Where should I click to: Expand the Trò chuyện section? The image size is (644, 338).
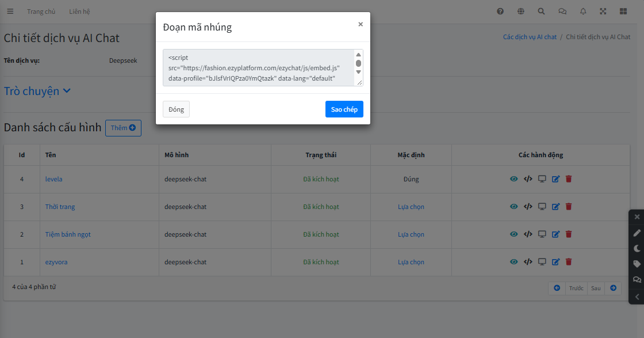click(x=37, y=91)
